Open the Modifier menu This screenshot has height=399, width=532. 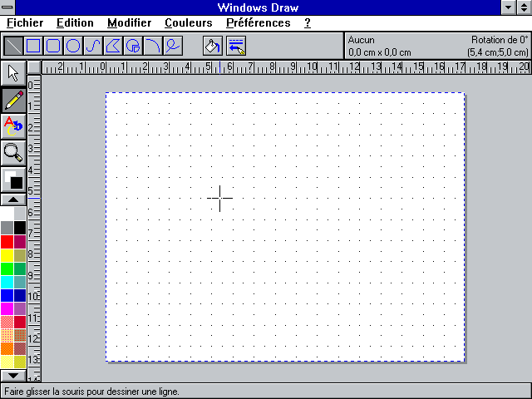[130, 23]
